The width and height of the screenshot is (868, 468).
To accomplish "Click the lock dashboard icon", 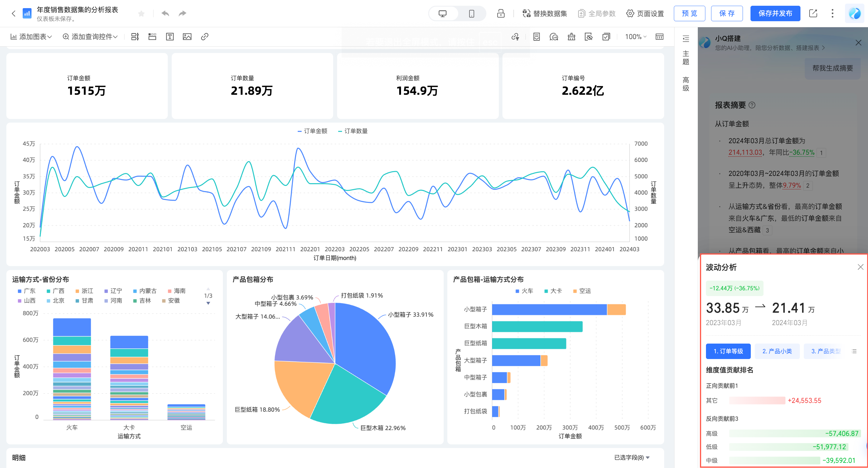I will tap(501, 13).
